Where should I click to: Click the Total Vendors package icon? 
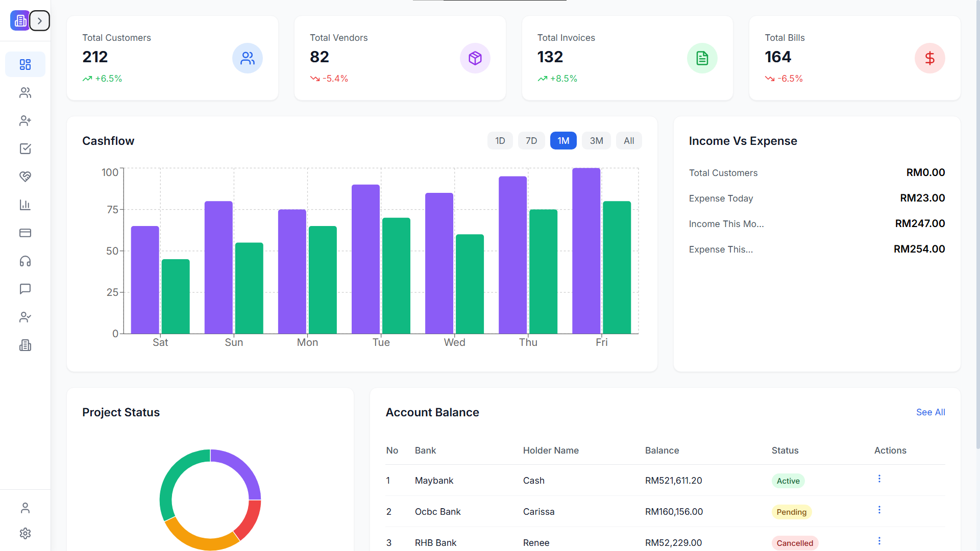(475, 58)
